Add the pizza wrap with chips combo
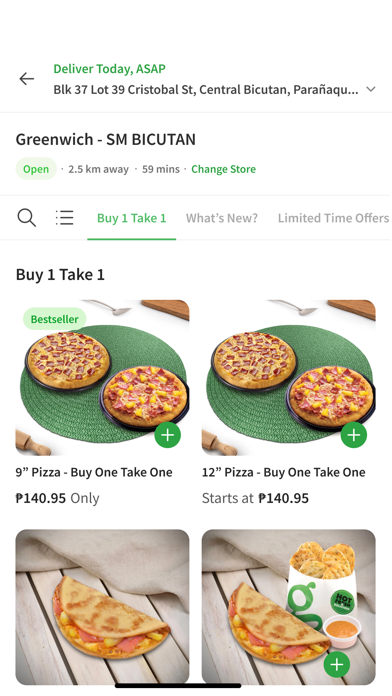This screenshot has width=392, height=696. 337,664
